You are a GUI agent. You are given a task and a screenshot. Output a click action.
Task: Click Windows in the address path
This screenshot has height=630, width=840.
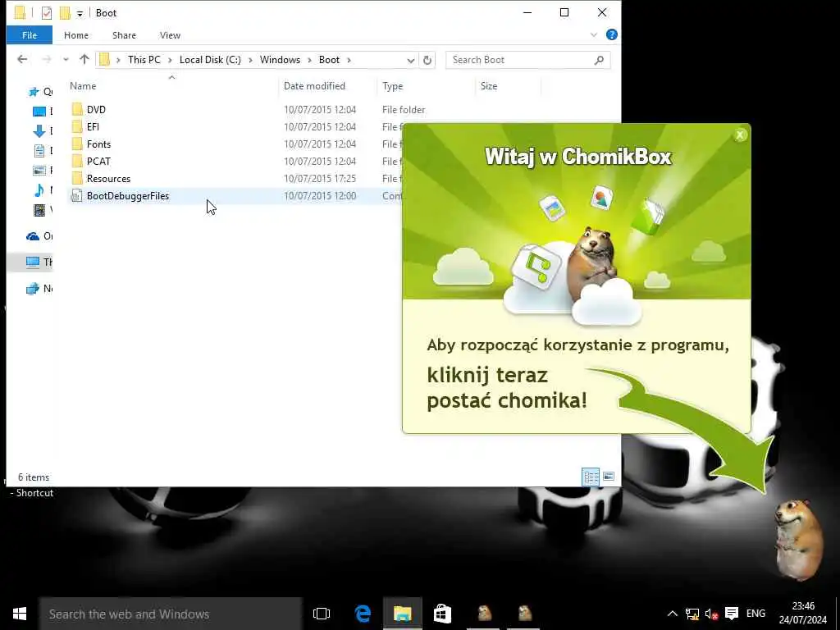(x=280, y=59)
